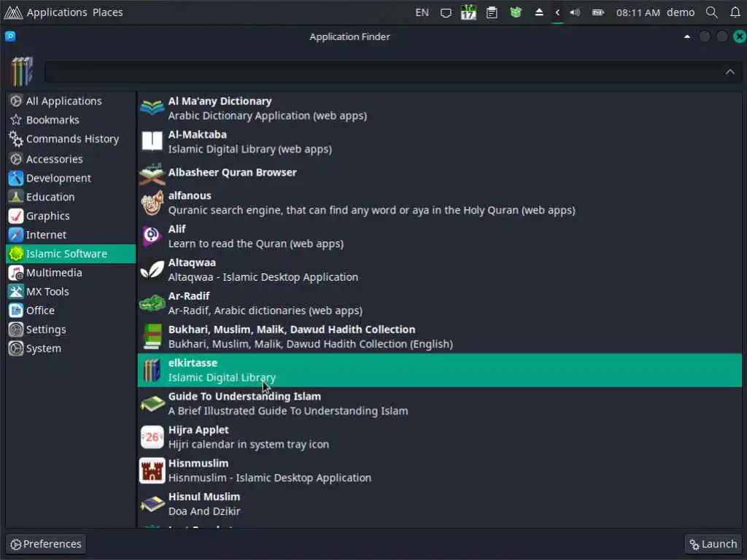The width and height of the screenshot is (747, 560).
Task: Click 'Altaqwaa - Islamic Desktop Application' text
Action: click(x=263, y=277)
